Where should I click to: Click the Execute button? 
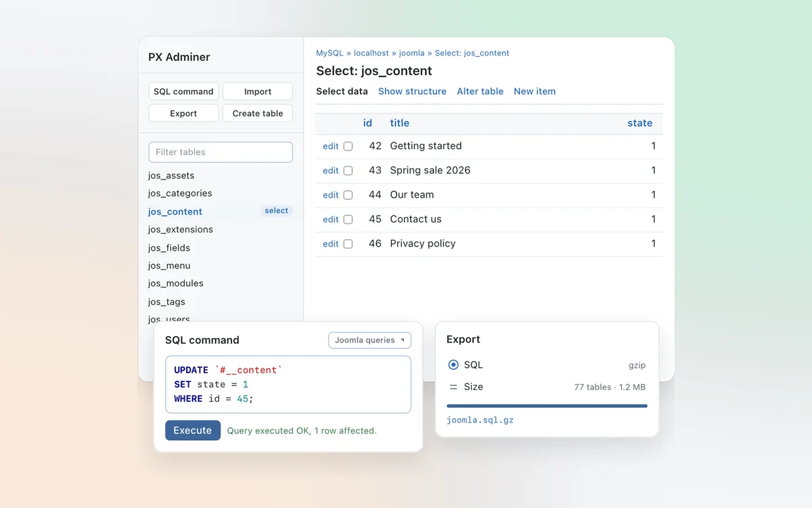pyautogui.click(x=193, y=430)
